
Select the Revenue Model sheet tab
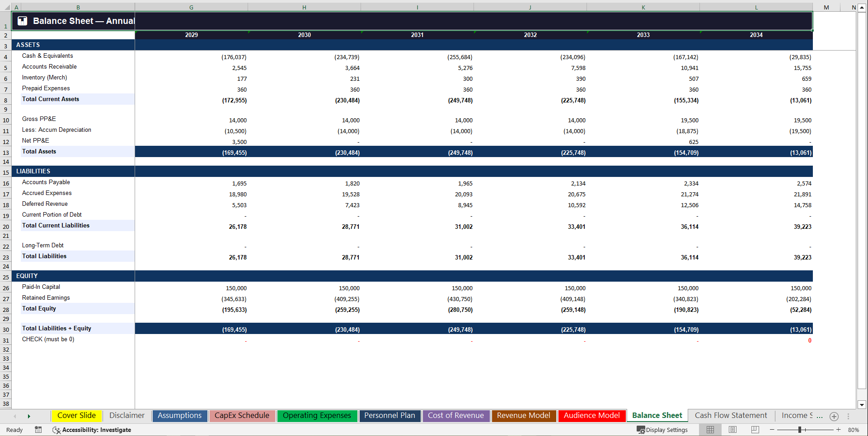[523, 415]
